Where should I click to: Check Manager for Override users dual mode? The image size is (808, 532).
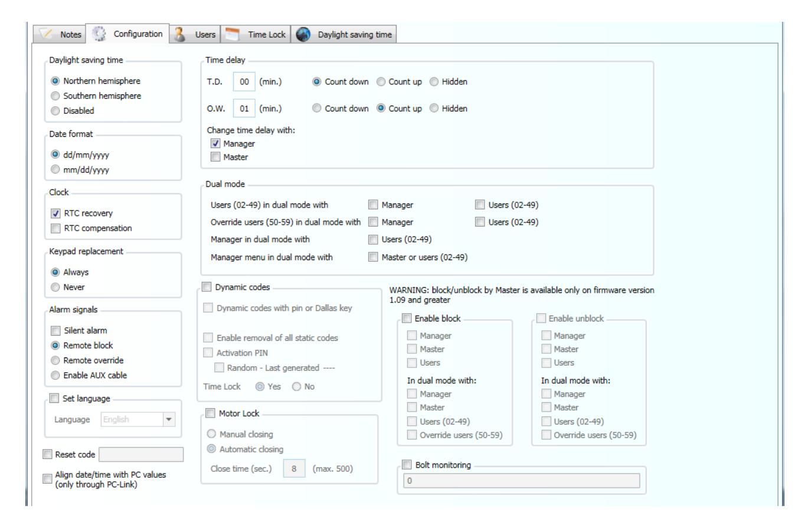click(x=373, y=222)
